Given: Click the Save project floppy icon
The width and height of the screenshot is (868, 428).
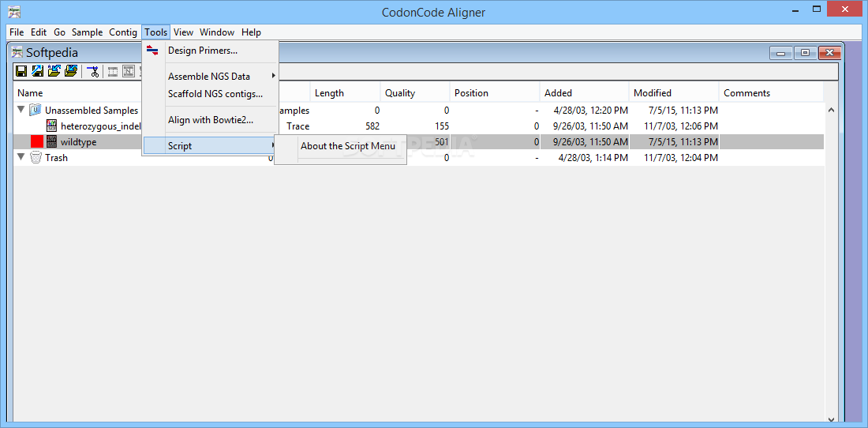Looking at the screenshot, I should (21, 71).
